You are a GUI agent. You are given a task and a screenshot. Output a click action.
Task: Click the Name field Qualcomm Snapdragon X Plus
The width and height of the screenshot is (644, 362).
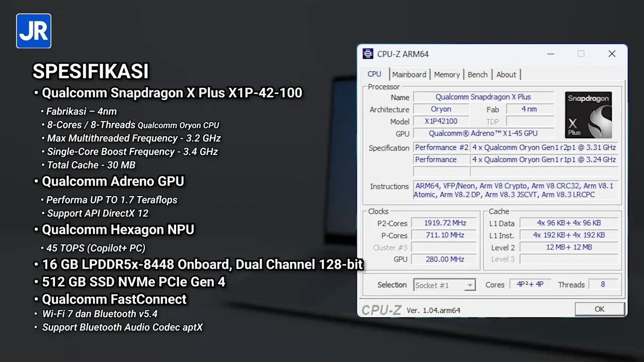pyautogui.click(x=484, y=97)
